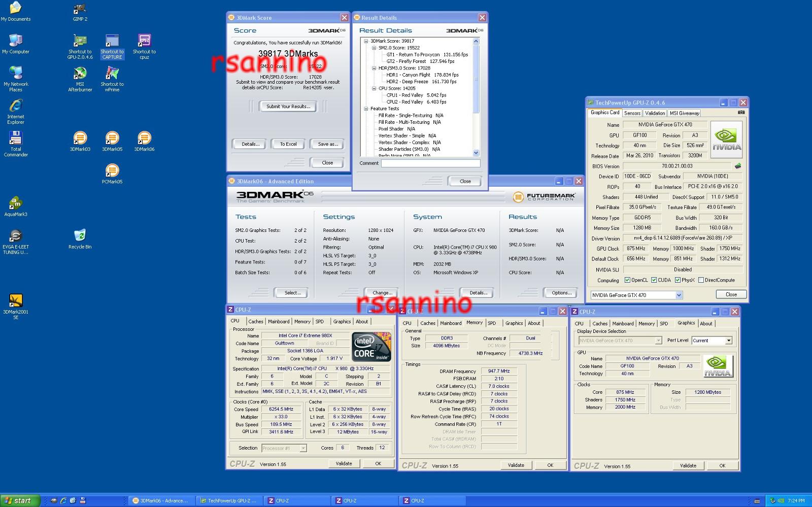812x507 pixels.
Task: Click Validate in CPU-Z Graphics window
Action: pos(688,465)
